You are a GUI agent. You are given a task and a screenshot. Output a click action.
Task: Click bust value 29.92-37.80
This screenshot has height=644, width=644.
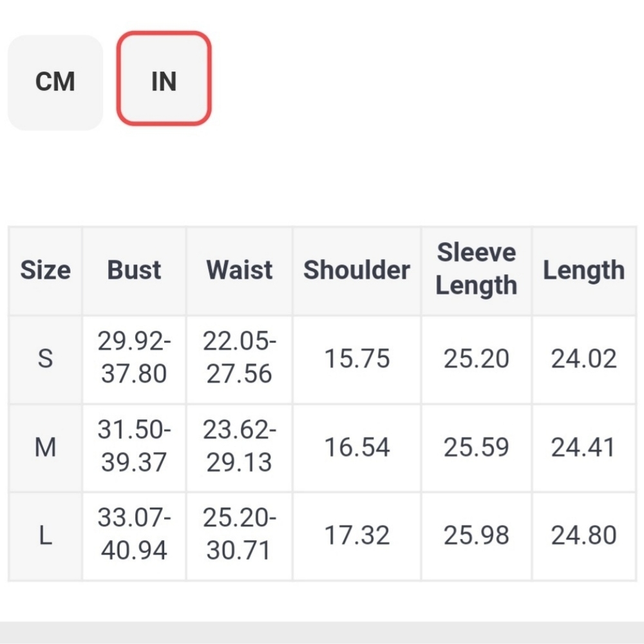[x=135, y=357]
